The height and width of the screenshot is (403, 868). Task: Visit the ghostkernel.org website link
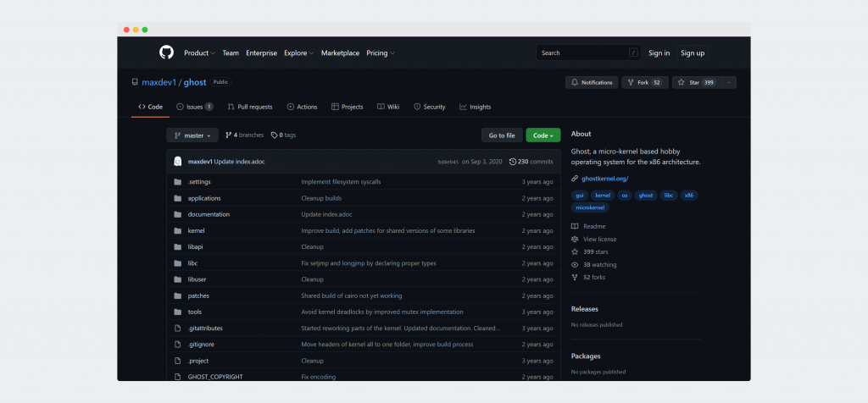[x=604, y=179]
